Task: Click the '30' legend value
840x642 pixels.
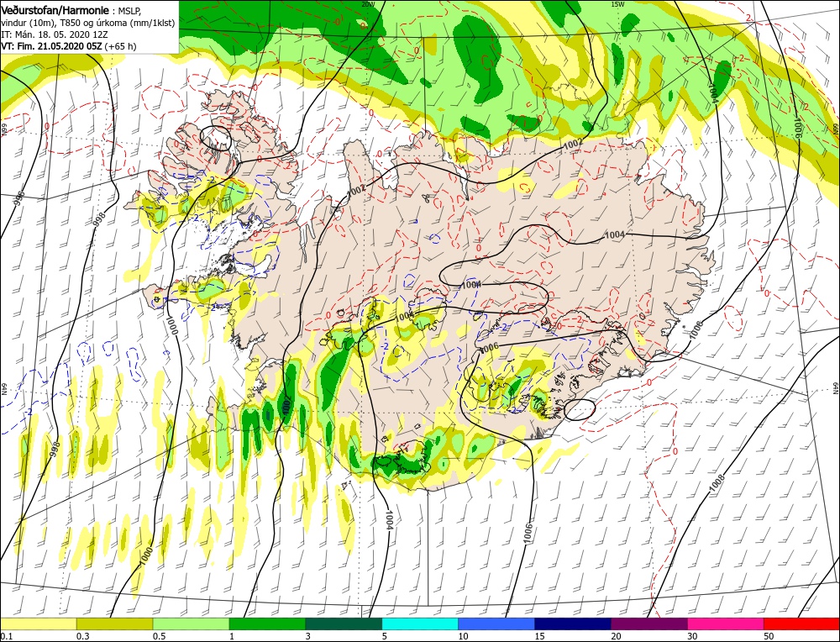Action: click(693, 635)
